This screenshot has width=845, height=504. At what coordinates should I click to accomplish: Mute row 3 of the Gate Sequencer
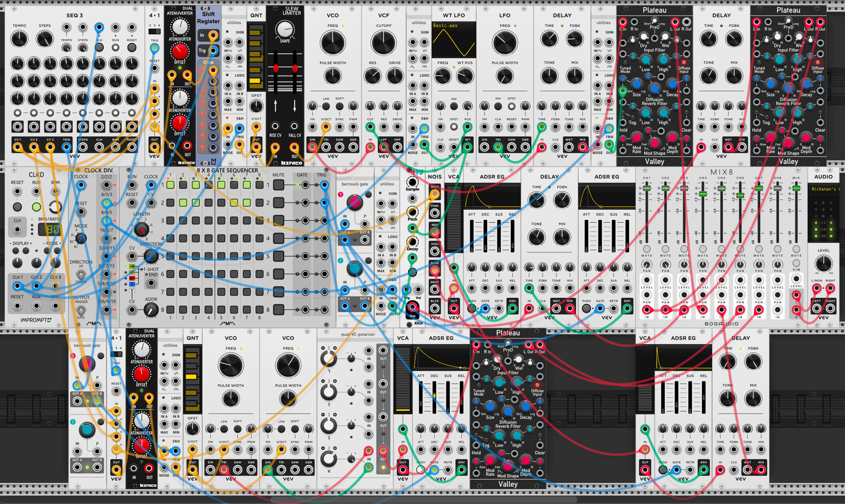(278, 220)
